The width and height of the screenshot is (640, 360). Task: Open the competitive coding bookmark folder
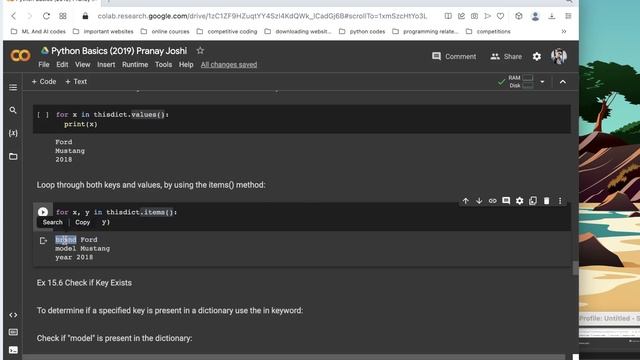point(227,31)
